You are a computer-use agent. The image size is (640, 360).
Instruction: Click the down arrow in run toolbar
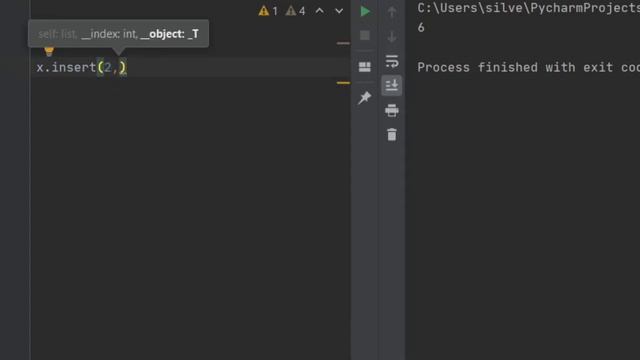pos(392,37)
